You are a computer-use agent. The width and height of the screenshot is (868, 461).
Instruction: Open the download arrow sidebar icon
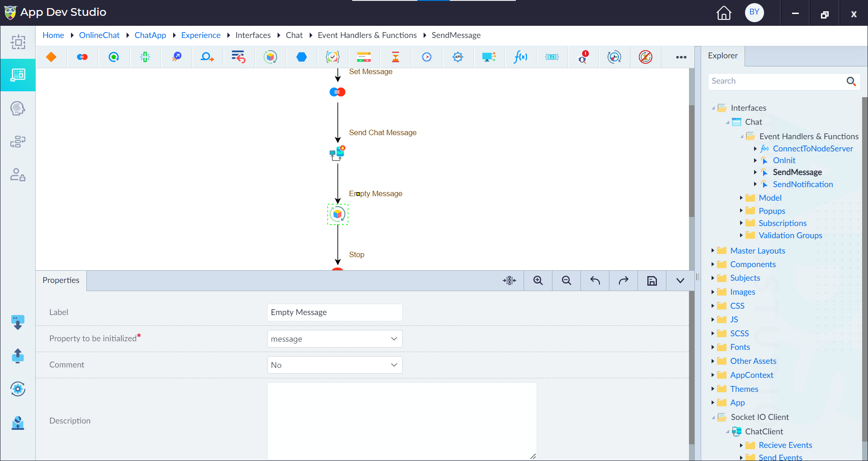18,323
